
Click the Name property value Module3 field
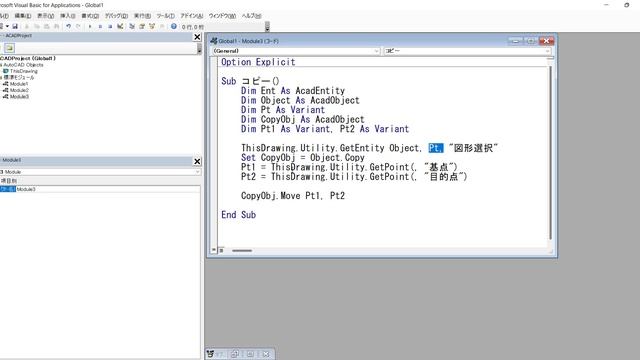click(108, 189)
